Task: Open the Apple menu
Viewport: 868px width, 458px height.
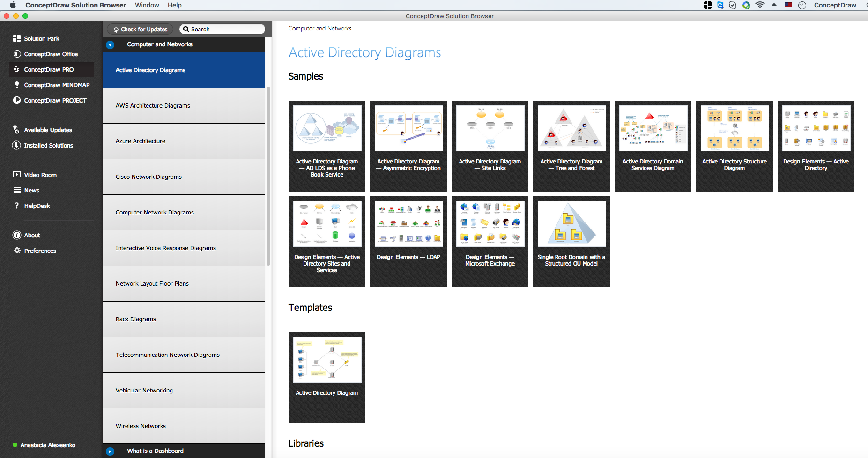Action: [x=13, y=5]
